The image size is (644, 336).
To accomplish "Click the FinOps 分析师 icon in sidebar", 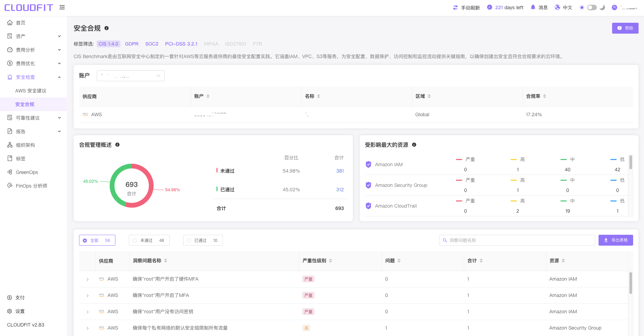I will coord(10,186).
